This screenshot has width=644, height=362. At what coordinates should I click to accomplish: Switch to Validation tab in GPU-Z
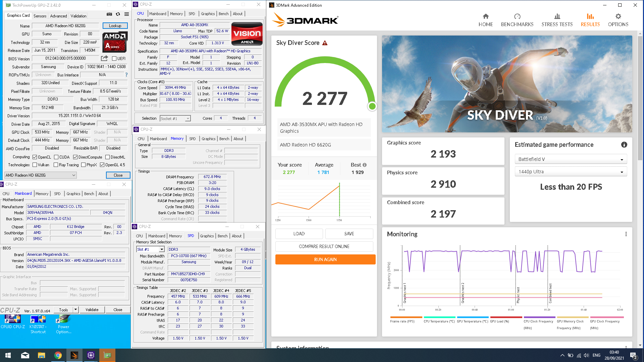coord(78,16)
